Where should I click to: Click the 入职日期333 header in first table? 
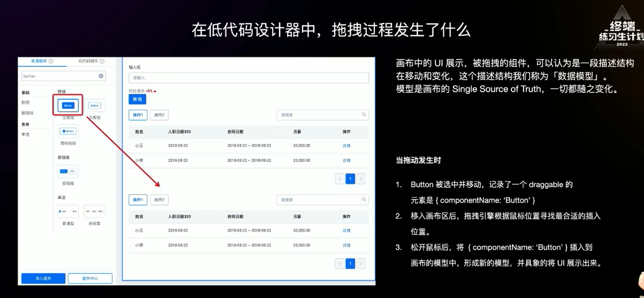[x=179, y=131]
